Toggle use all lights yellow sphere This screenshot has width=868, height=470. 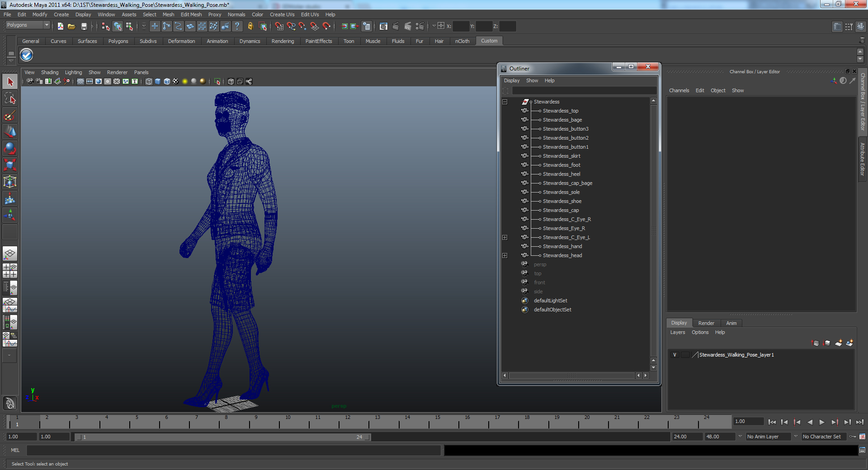(x=185, y=81)
